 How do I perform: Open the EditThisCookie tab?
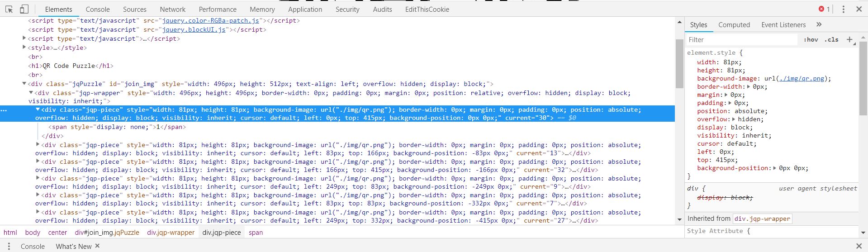(x=427, y=9)
